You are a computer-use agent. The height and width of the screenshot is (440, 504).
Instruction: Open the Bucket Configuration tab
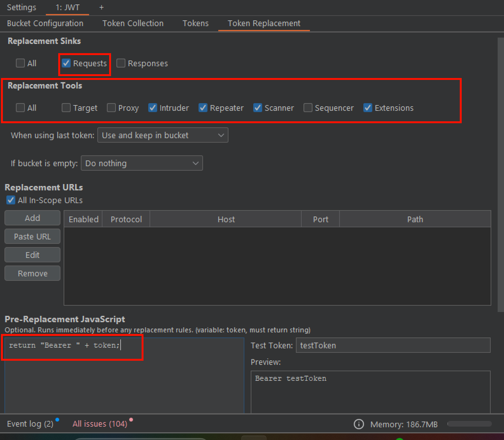[x=45, y=23]
